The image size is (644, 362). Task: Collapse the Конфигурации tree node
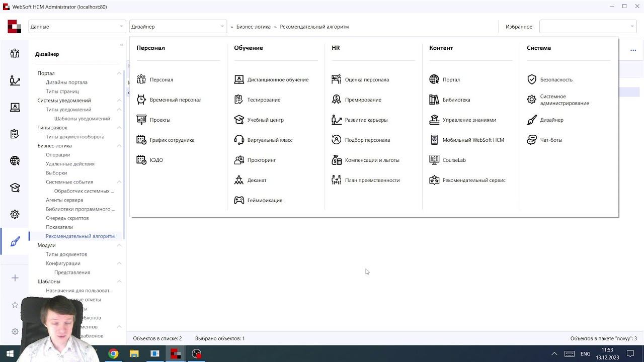tap(119, 263)
